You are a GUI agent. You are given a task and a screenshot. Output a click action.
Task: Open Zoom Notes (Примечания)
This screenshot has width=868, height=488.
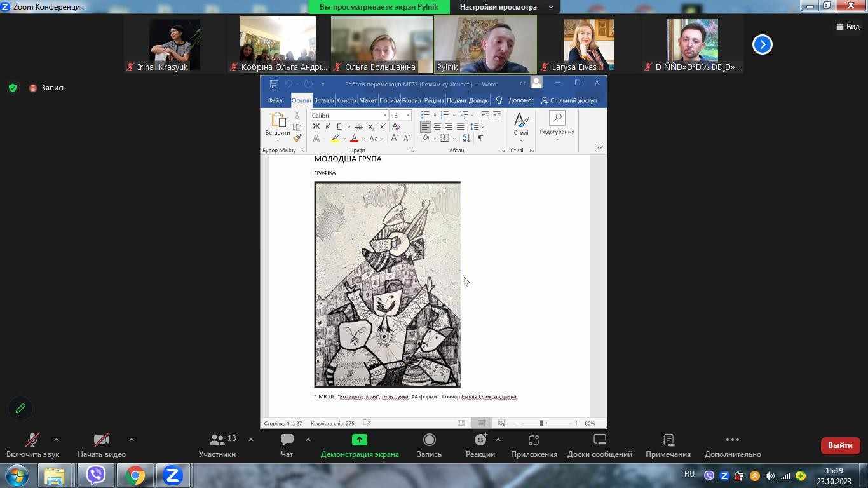(x=668, y=445)
